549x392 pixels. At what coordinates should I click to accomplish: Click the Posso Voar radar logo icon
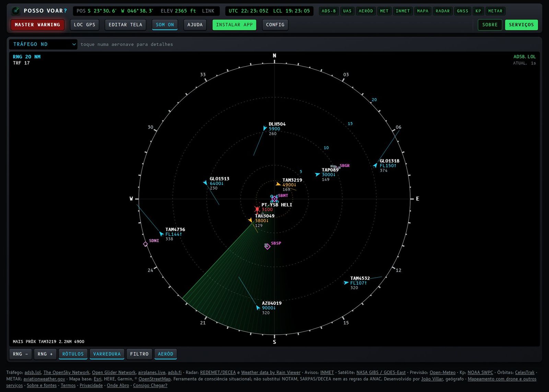coord(16,11)
